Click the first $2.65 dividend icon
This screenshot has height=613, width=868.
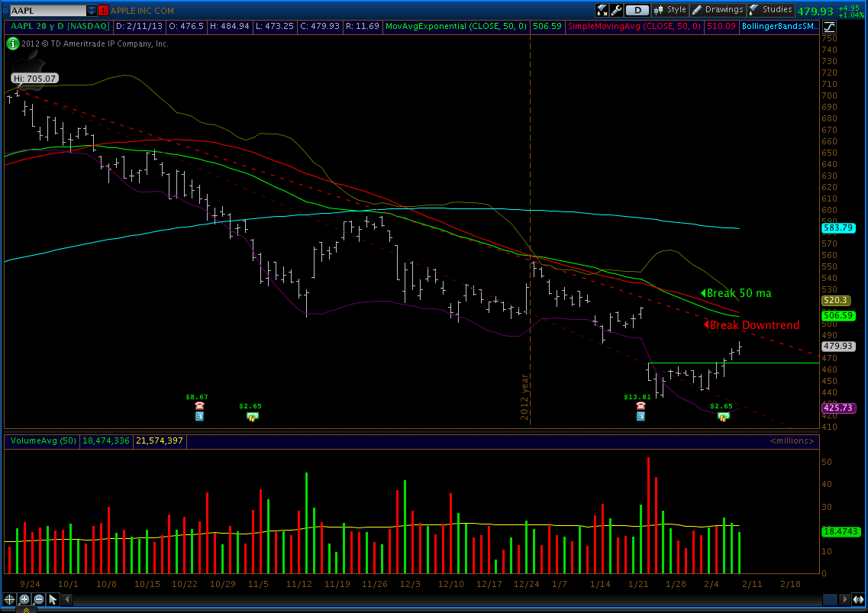tap(252, 416)
